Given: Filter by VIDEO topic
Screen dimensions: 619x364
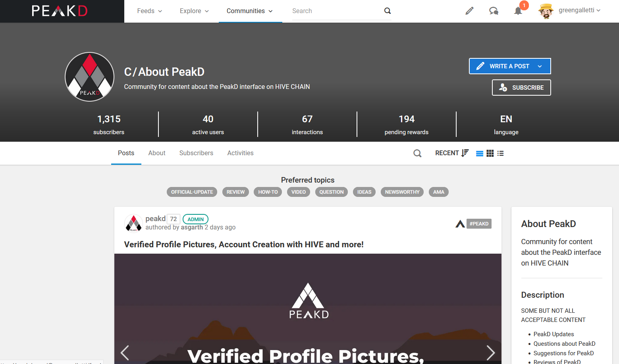Looking at the screenshot, I should pyautogui.click(x=299, y=192).
